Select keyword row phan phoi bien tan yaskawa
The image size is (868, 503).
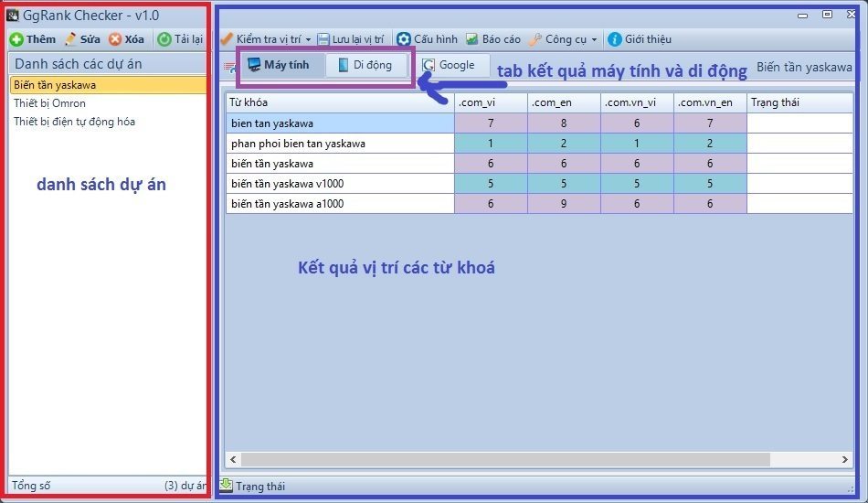tap(340, 144)
